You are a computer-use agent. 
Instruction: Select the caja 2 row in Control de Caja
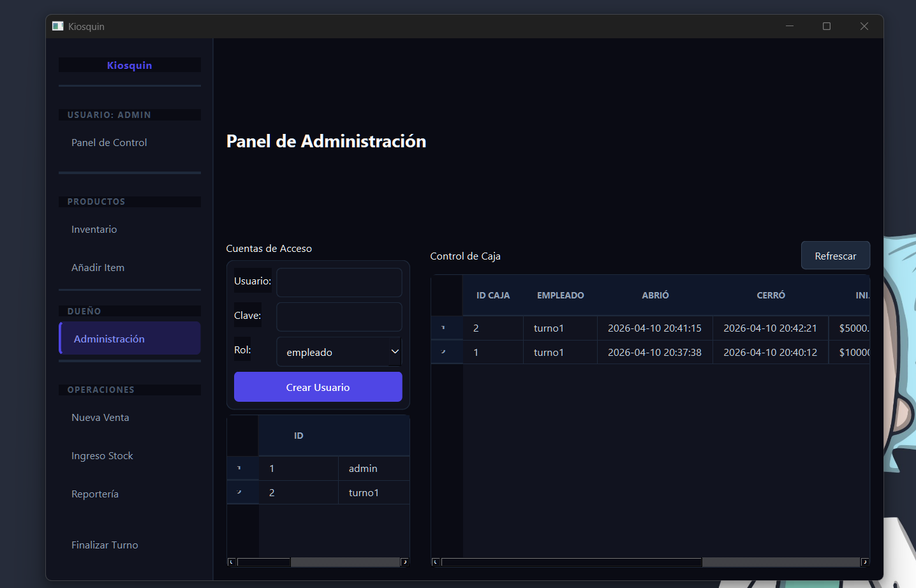point(560,328)
